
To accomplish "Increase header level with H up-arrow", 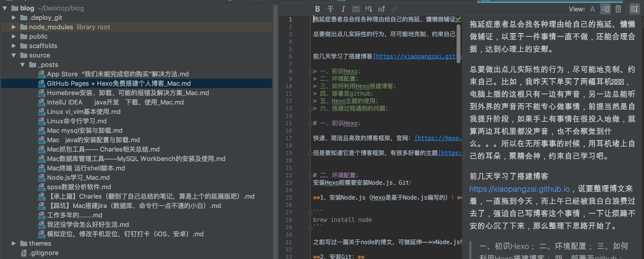I will click(x=382, y=9).
